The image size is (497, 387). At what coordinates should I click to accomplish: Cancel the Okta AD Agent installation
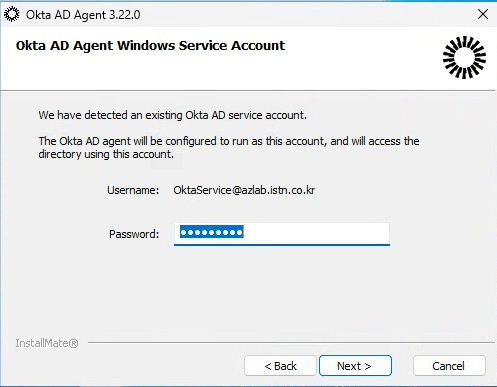pos(449,366)
